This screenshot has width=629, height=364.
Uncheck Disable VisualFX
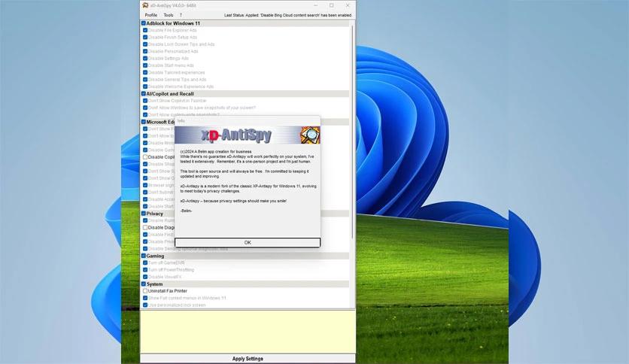point(145,277)
